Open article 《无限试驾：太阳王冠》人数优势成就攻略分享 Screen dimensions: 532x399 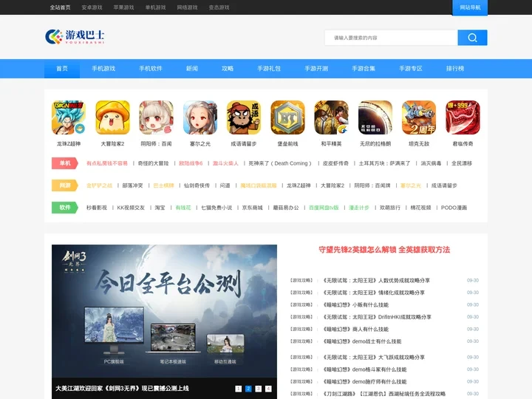coord(375,280)
